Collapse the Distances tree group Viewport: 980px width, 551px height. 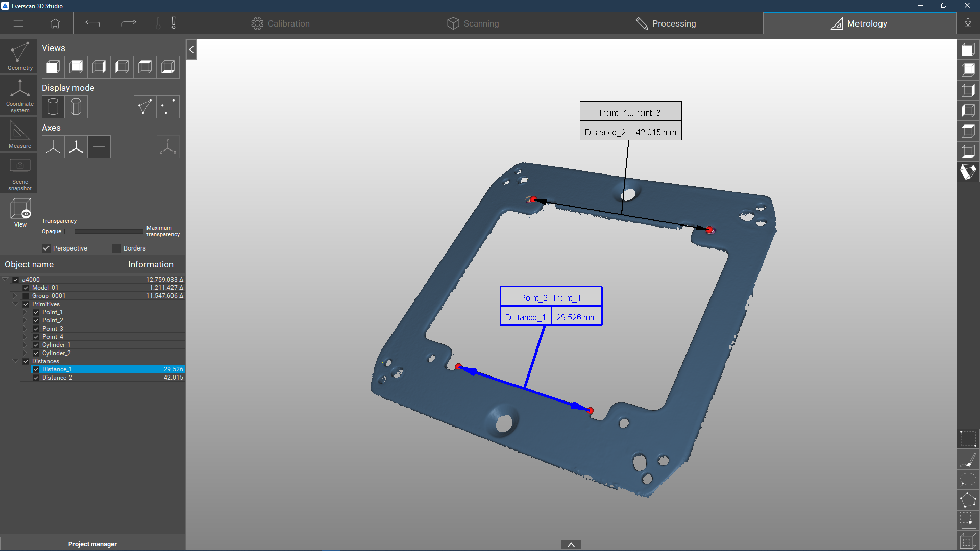(x=15, y=361)
